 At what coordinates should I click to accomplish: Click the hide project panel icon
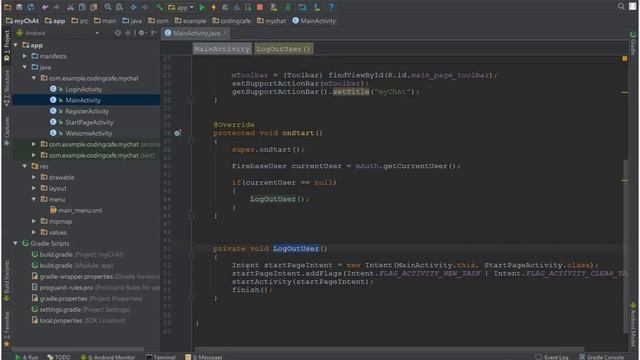click(153, 33)
